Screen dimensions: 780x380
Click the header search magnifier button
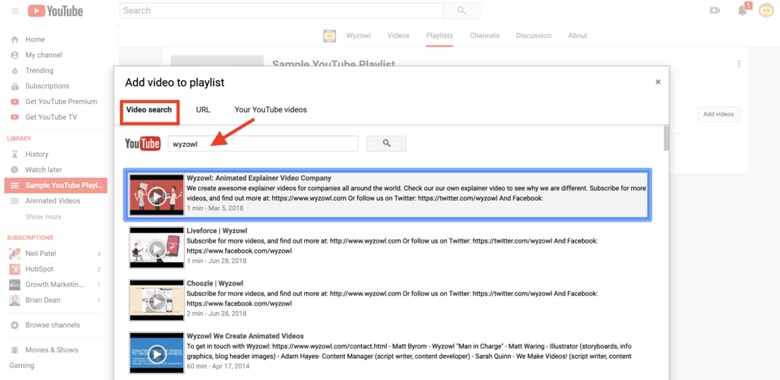pyautogui.click(x=461, y=10)
